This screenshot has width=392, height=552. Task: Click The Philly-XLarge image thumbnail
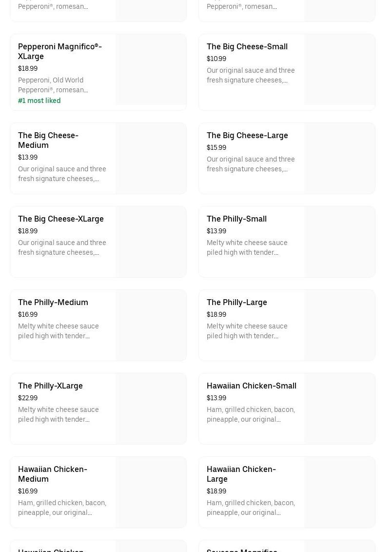point(151,409)
